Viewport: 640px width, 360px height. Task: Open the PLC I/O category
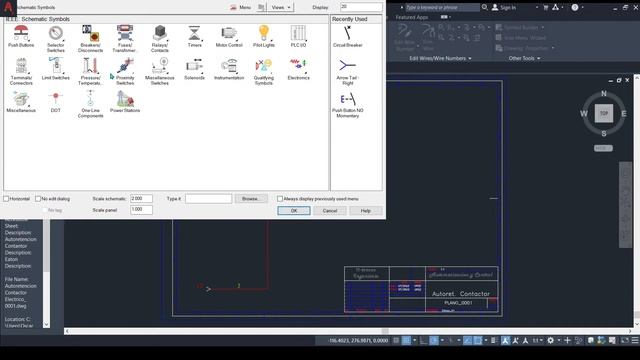coord(298,36)
